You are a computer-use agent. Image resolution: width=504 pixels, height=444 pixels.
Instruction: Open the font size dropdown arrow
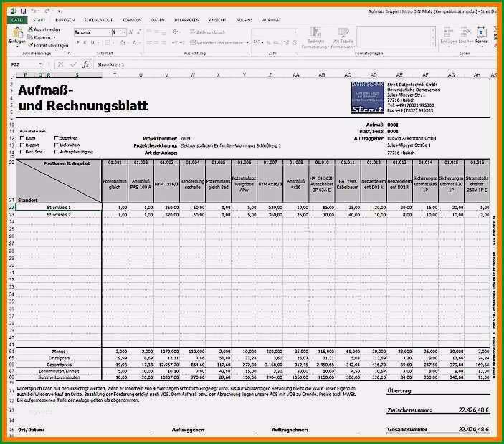tap(124, 32)
